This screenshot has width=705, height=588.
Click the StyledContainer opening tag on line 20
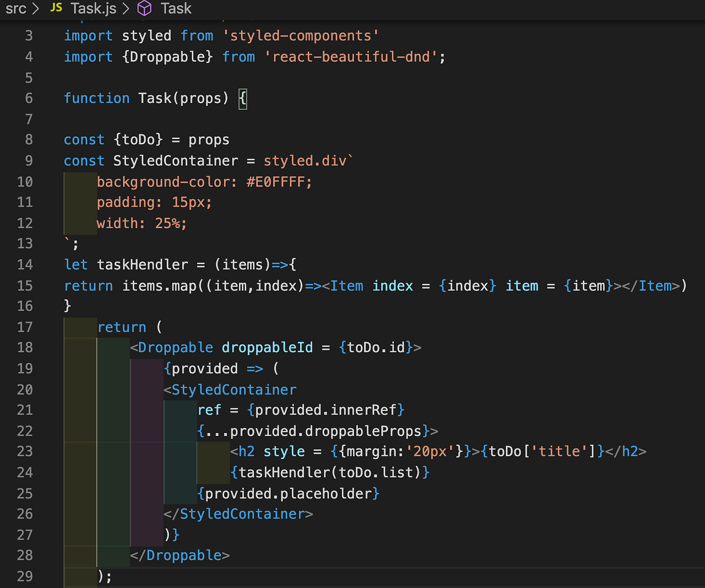click(x=233, y=390)
